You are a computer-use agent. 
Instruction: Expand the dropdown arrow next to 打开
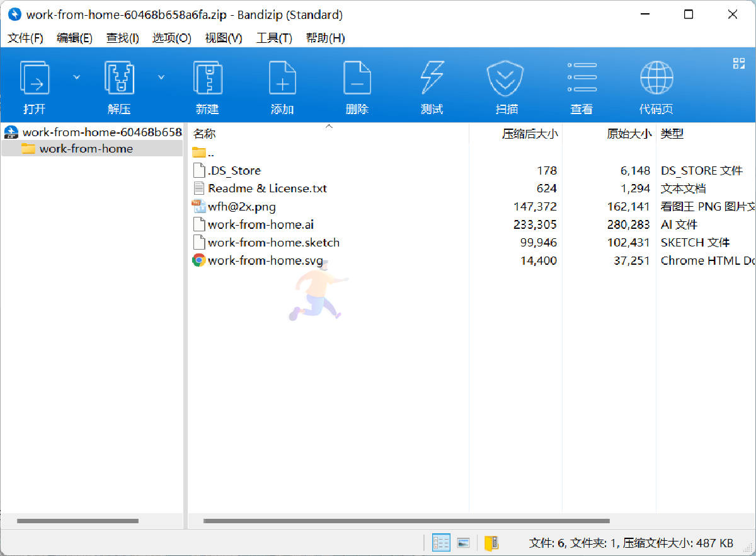[x=77, y=77]
